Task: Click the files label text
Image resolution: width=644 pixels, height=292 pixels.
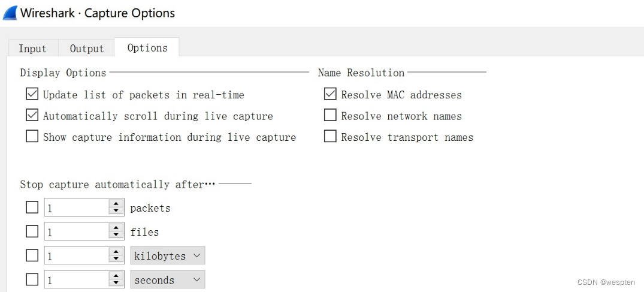Action: click(144, 233)
